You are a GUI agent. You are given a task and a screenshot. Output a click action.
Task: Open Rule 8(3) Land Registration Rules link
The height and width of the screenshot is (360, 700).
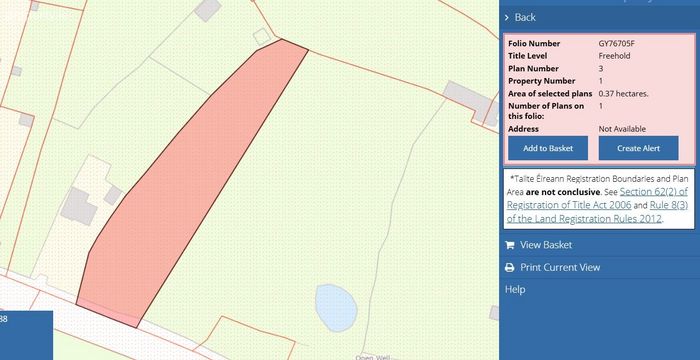pos(596,212)
